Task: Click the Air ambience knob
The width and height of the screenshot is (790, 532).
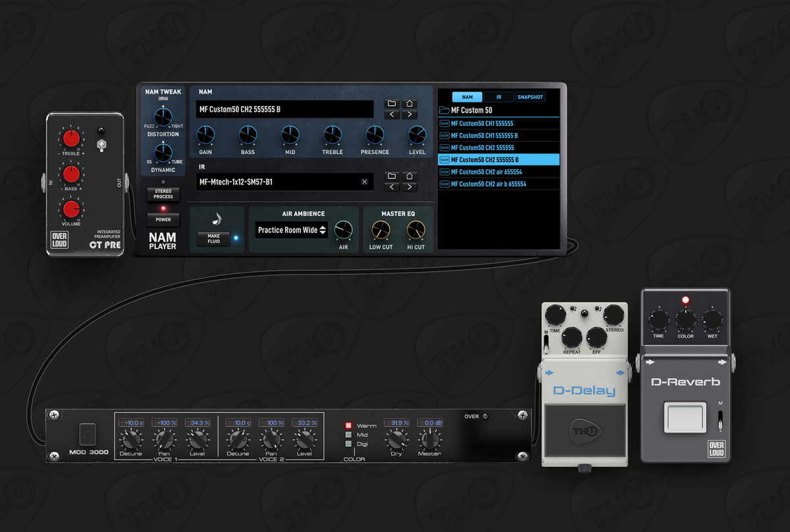Action: coord(343,230)
